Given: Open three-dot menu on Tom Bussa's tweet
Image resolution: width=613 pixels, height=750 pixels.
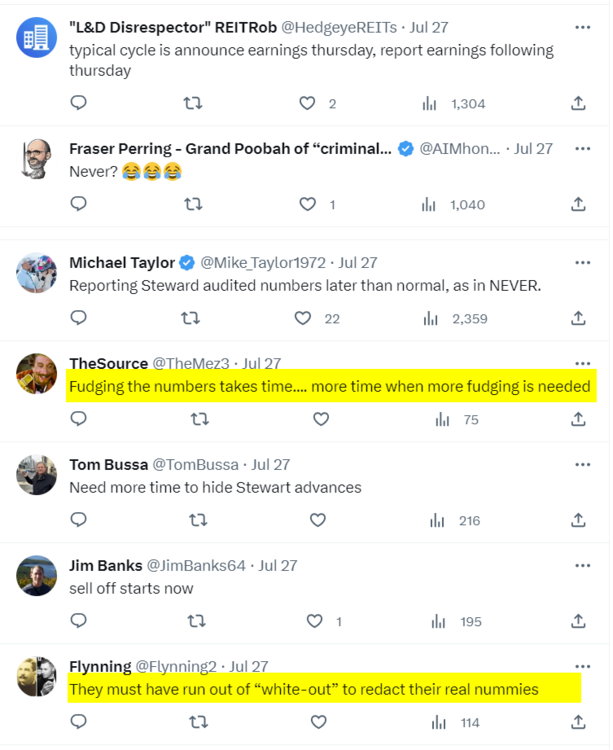Looking at the screenshot, I should point(583,464).
